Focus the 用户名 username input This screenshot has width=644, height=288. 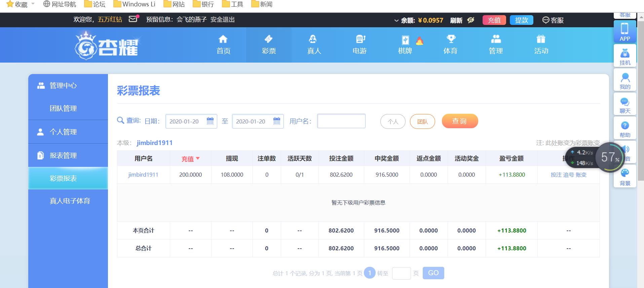[341, 121]
